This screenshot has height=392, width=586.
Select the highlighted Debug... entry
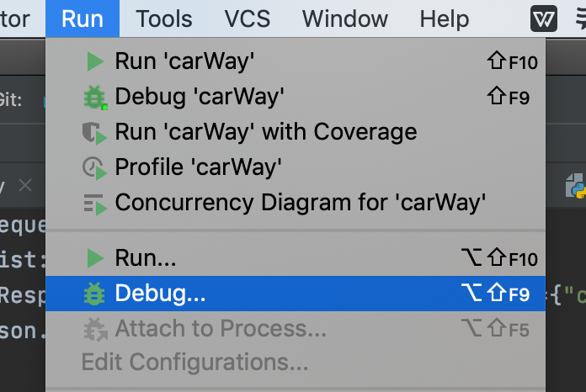pos(296,294)
